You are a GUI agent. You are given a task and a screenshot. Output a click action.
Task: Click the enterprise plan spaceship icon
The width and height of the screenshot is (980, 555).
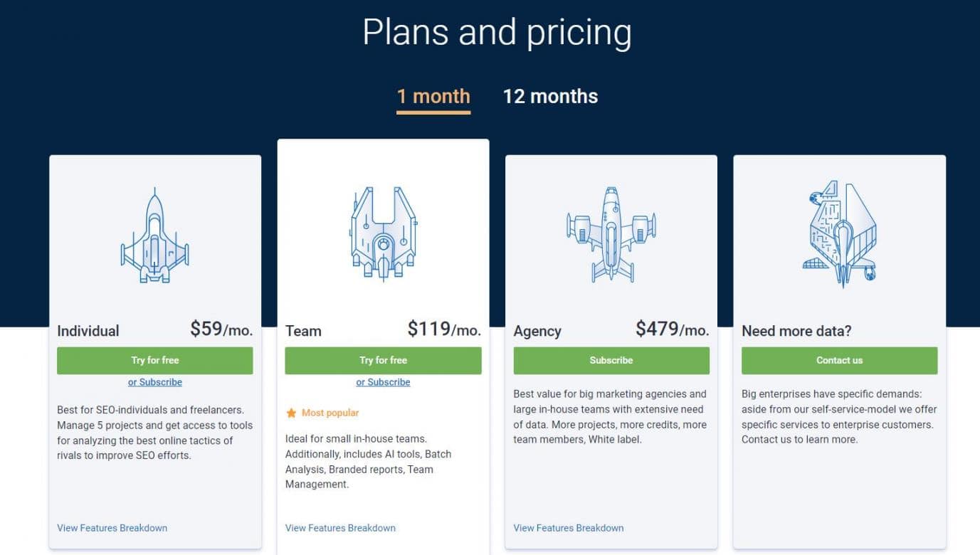tap(840, 234)
